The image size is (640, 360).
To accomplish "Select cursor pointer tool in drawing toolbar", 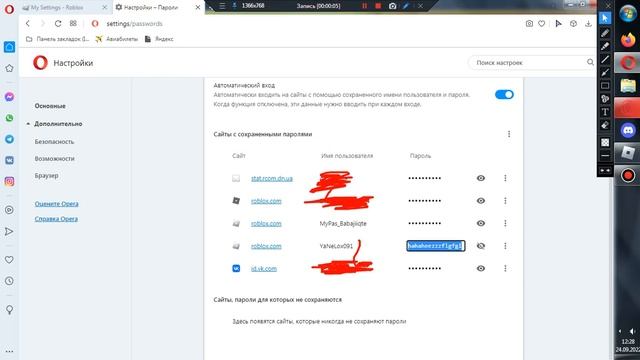I will pos(605,18).
